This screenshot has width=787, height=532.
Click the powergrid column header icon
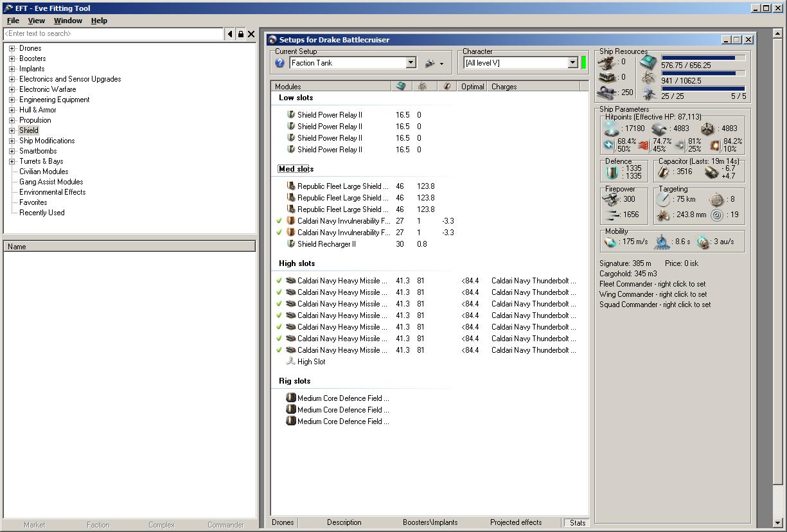tap(422, 86)
